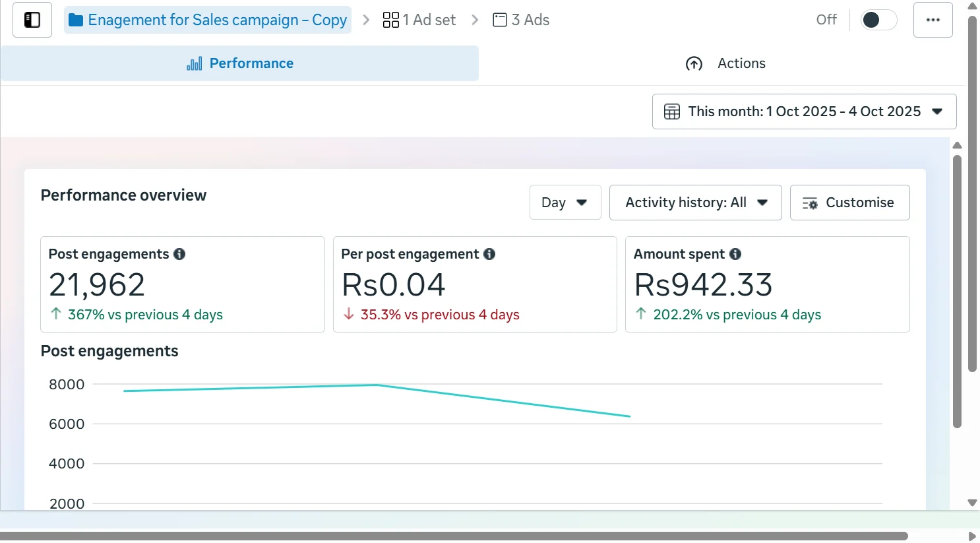Expand the Activity history: All dropdown
This screenshot has height=543, width=980.
(x=695, y=203)
